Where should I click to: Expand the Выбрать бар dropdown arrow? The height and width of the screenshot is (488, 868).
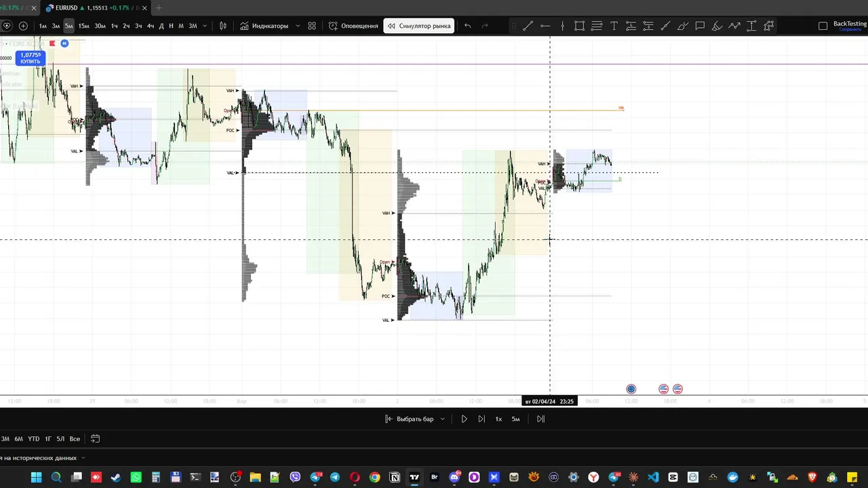pyautogui.click(x=442, y=419)
